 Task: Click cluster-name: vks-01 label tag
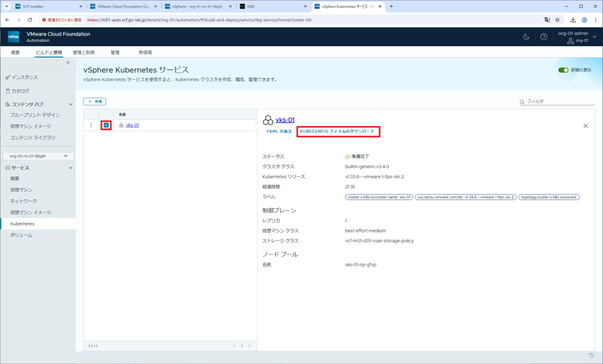(x=379, y=197)
